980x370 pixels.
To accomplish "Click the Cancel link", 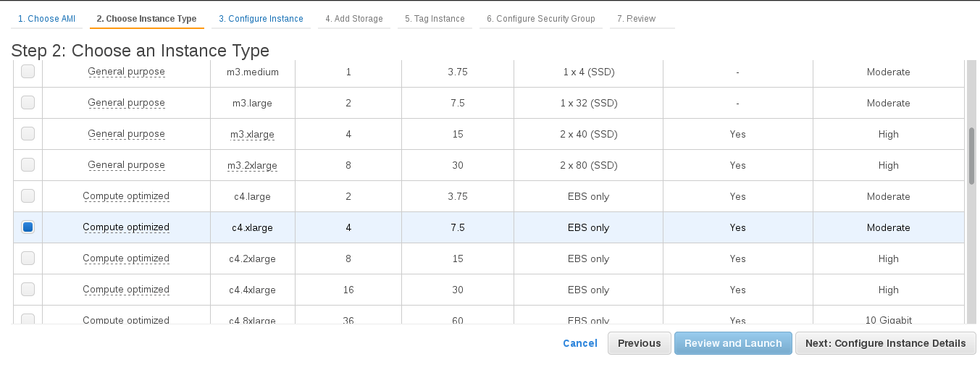I will (x=580, y=343).
